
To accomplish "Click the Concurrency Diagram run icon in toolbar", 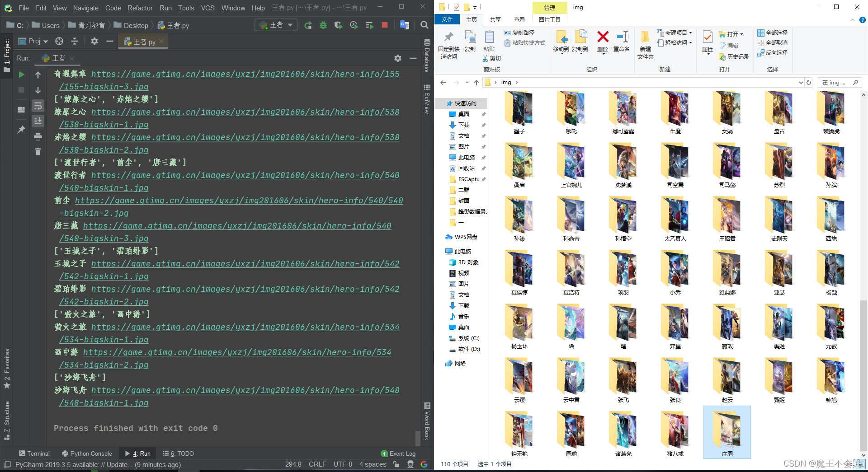I will click(x=369, y=25).
